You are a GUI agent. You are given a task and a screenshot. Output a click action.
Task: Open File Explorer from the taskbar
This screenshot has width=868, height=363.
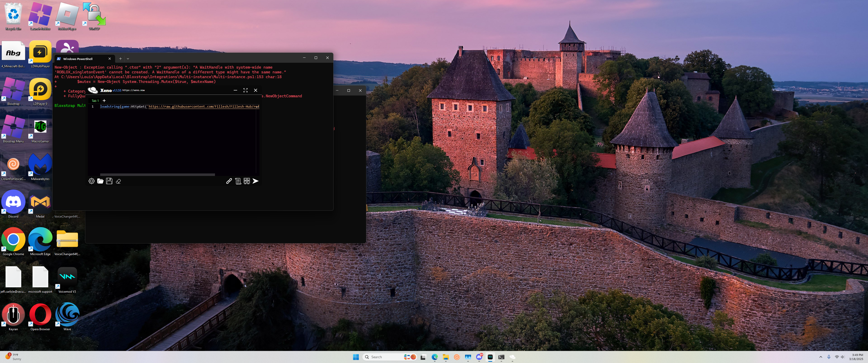(445, 357)
